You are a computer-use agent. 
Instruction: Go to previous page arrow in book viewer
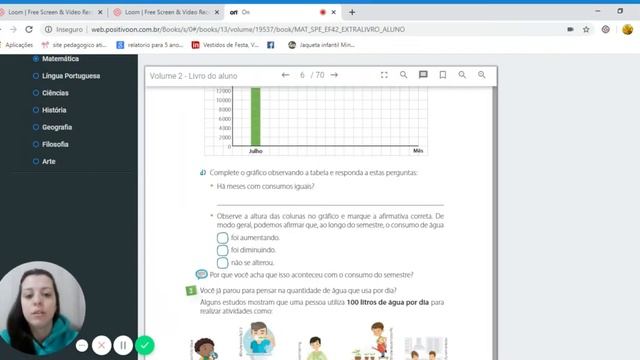pos(285,75)
